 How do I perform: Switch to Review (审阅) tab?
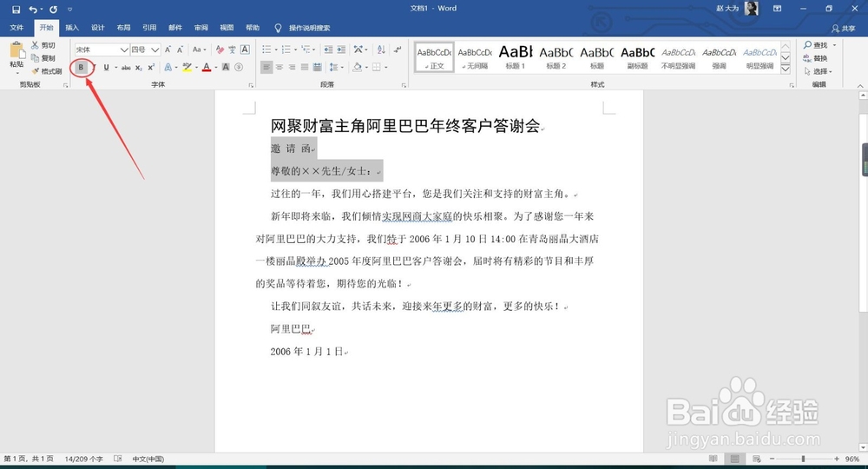point(201,28)
